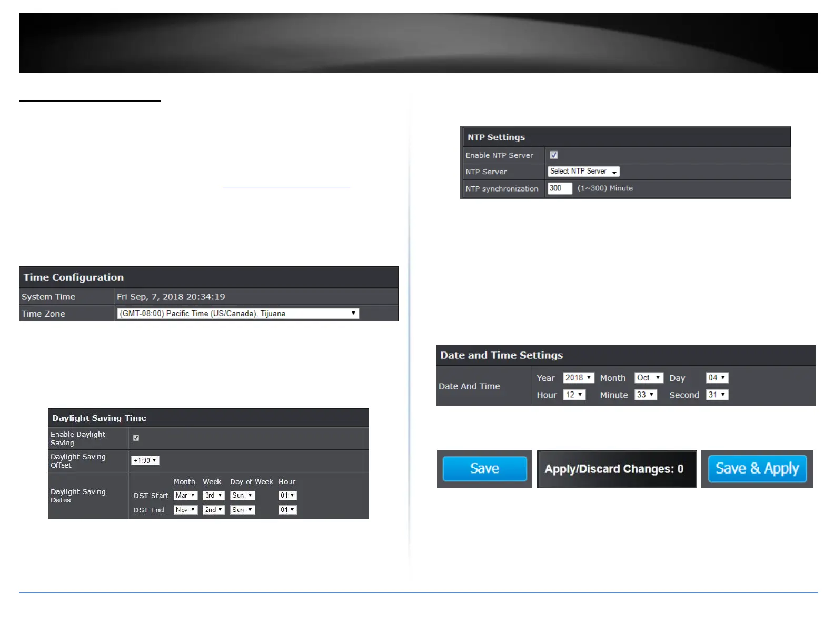Open the DST Start Hour dropdown
This screenshot has height=644, width=834.
coord(287,496)
